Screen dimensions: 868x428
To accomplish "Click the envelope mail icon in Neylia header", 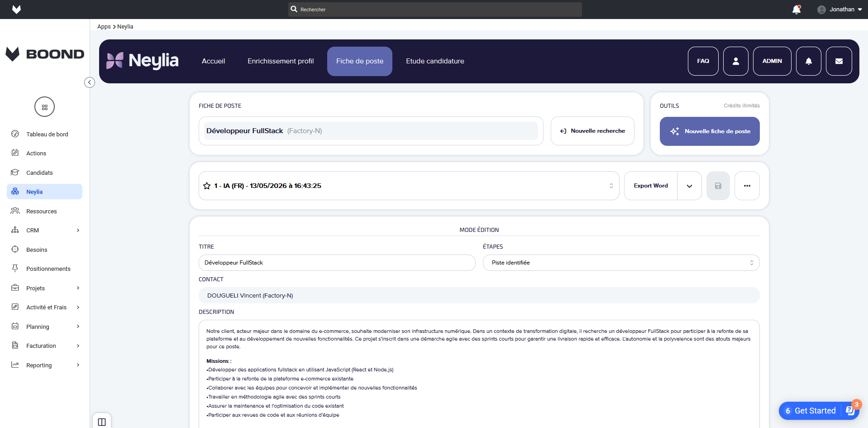I will pos(839,61).
